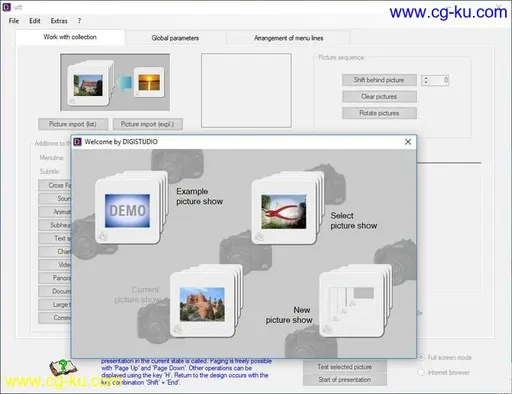
Task: Click the Large button behind the dialog
Action: click(55, 304)
